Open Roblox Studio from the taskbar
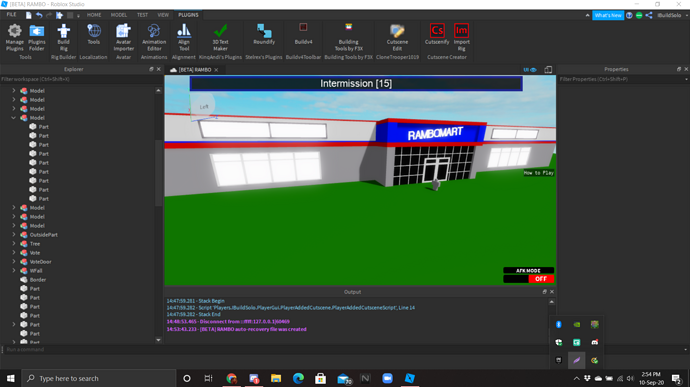 (x=409, y=378)
